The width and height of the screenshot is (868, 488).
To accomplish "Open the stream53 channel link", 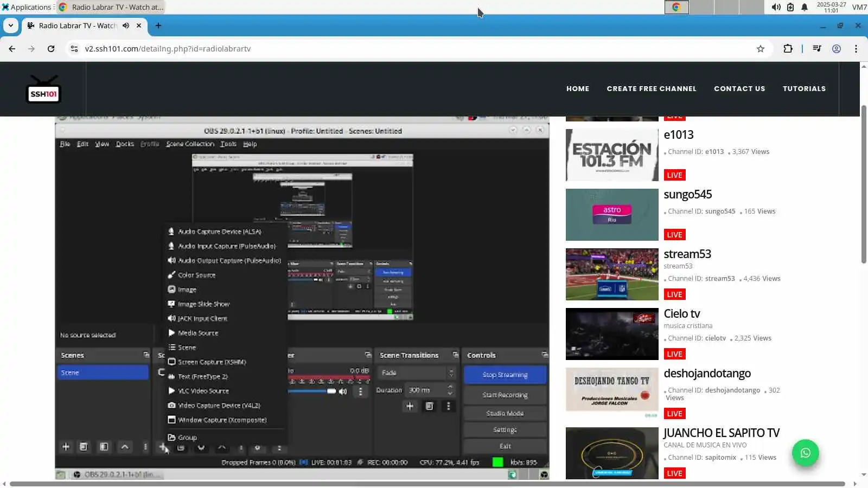I will [x=687, y=254].
